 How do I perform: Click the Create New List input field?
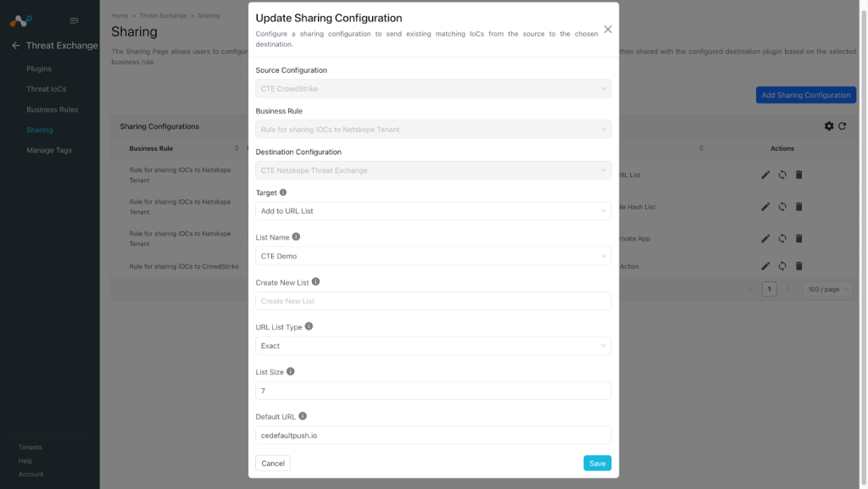coord(433,301)
